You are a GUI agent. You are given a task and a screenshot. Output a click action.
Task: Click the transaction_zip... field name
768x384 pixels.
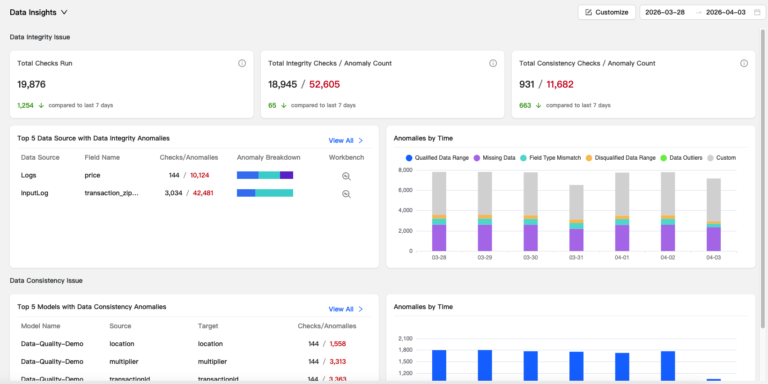[112, 193]
